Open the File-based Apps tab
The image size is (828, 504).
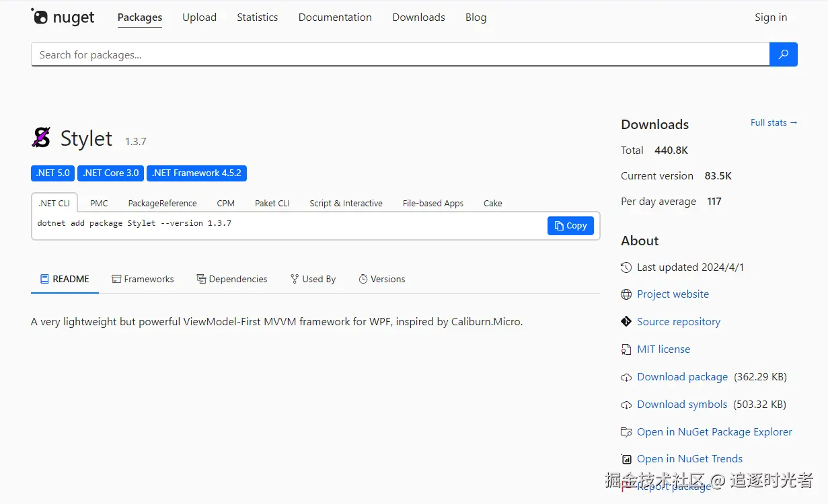coord(433,203)
